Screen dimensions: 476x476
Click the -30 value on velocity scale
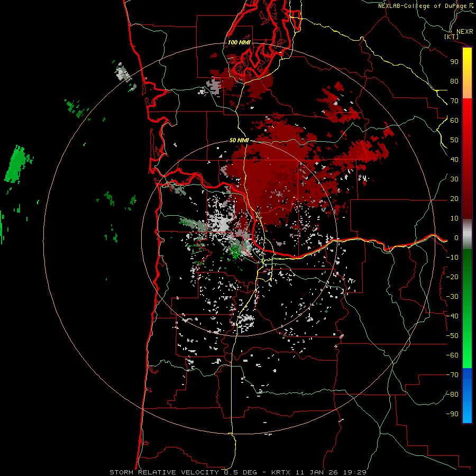(452, 297)
